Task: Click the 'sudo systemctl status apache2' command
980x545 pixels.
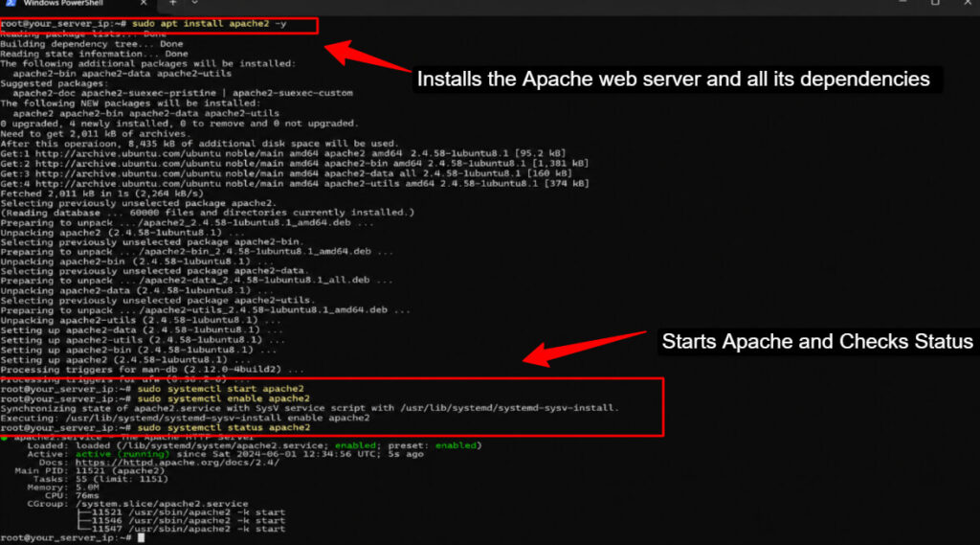Action: 224,428
